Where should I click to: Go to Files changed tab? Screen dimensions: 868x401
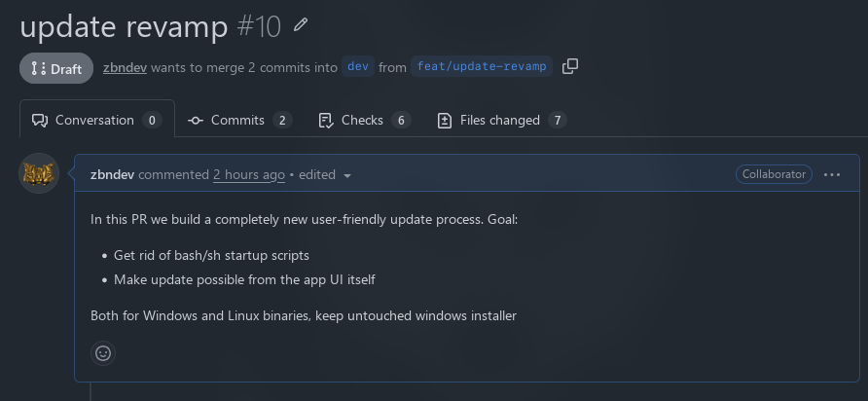pos(502,120)
